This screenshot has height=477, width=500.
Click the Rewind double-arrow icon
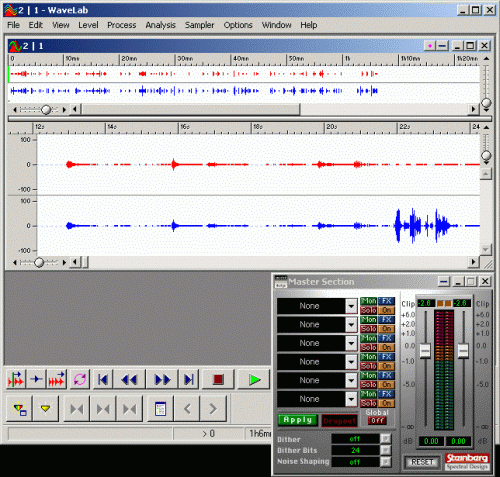(129, 379)
